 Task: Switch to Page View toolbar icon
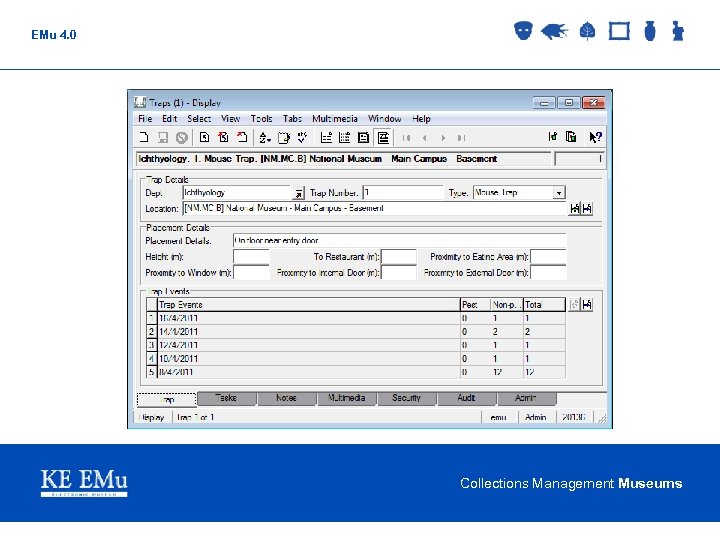(x=363, y=137)
